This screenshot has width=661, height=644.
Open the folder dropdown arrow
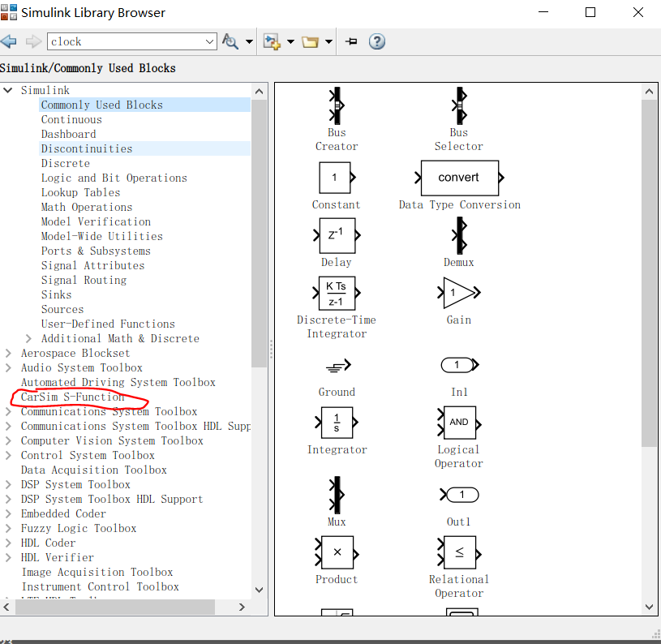click(x=328, y=41)
